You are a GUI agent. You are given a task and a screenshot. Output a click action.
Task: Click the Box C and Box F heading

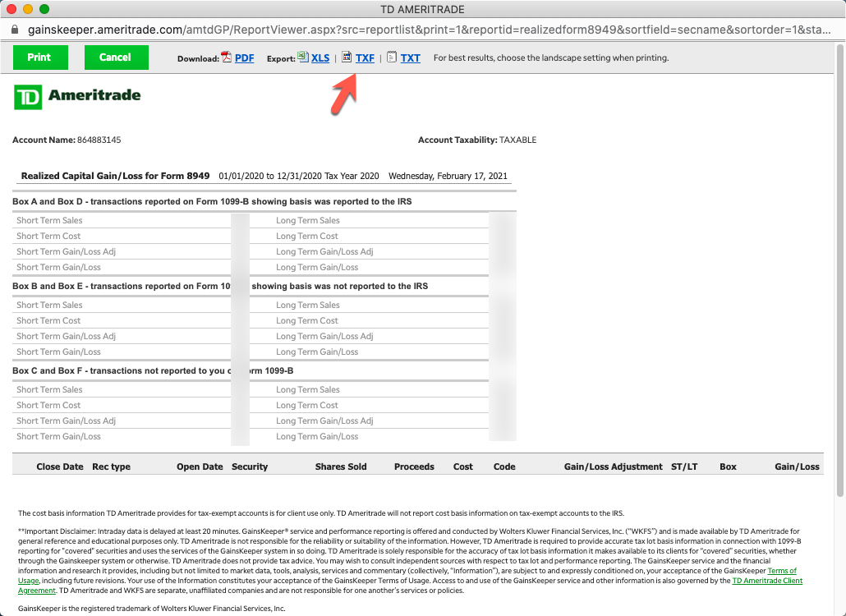click(x=153, y=370)
